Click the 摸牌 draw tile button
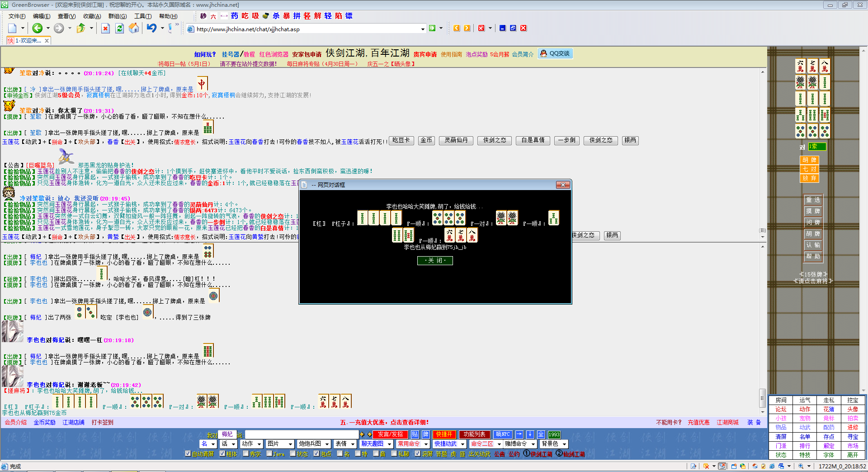The height and width of the screenshot is (472, 868). [813, 211]
